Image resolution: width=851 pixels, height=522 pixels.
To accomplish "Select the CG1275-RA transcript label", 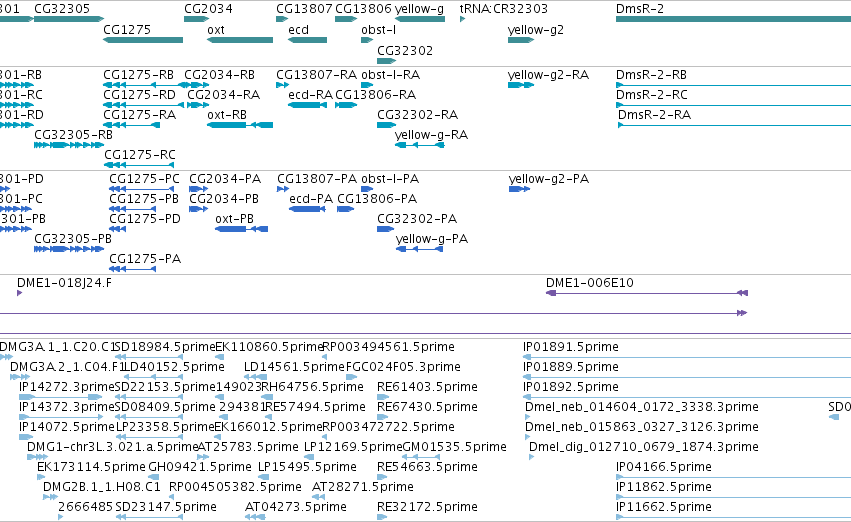I will click(x=139, y=114).
